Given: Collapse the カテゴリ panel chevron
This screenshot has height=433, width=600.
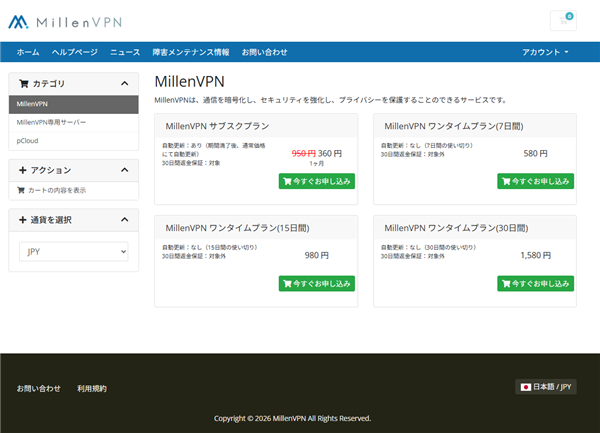Looking at the screenshot, I should coord(124,83).
